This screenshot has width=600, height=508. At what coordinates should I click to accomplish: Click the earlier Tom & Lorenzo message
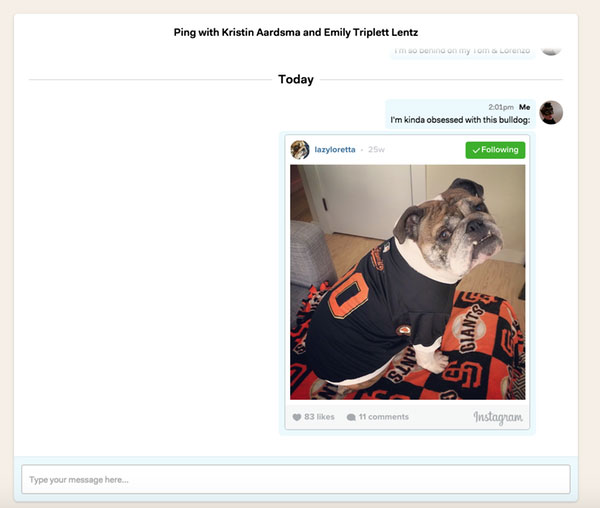(462, 50)
